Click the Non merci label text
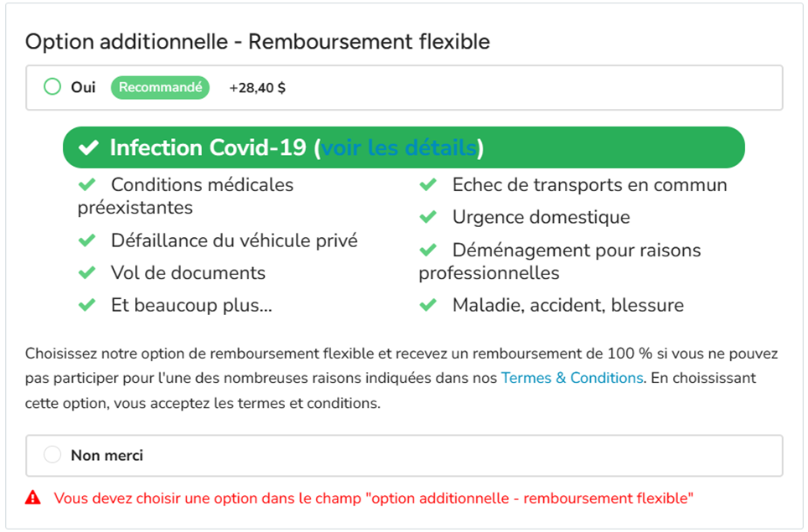Viewport: 808px width, 532px height. [x=107, y=455]
